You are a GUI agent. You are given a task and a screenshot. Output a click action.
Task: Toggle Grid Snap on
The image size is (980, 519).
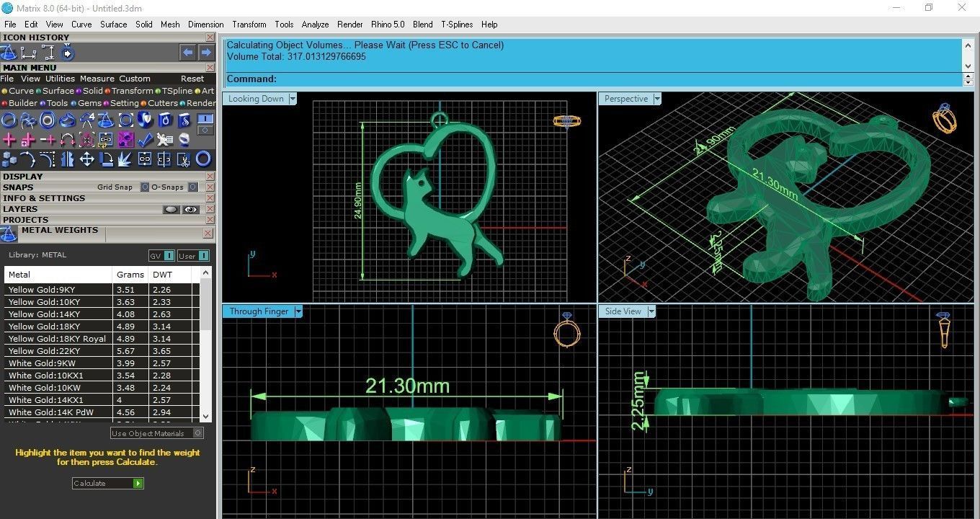click(x=145, y=187)
